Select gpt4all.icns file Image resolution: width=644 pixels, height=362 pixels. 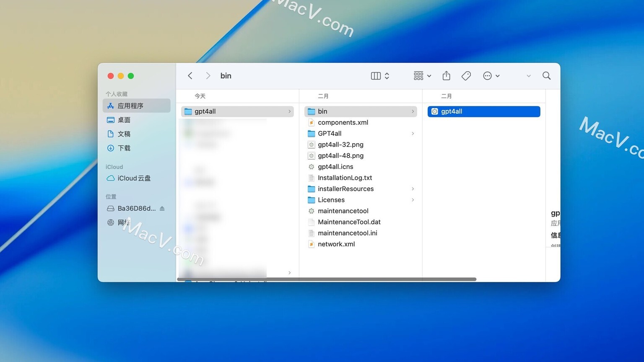click(x=361, y=167)
